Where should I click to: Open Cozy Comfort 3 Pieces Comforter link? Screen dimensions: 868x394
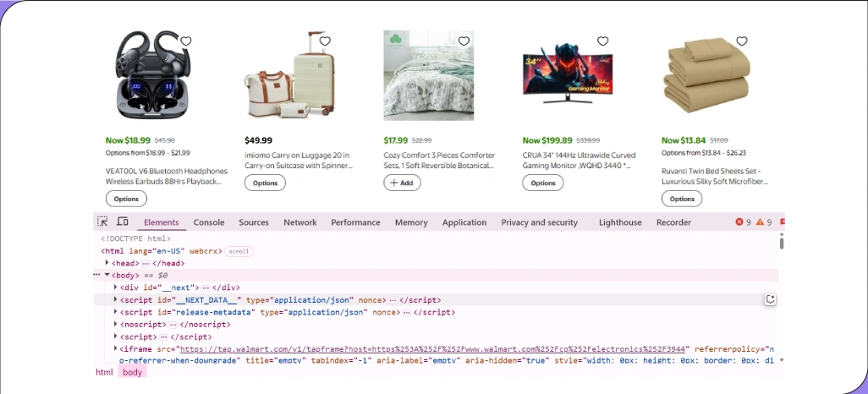(440, 160)
